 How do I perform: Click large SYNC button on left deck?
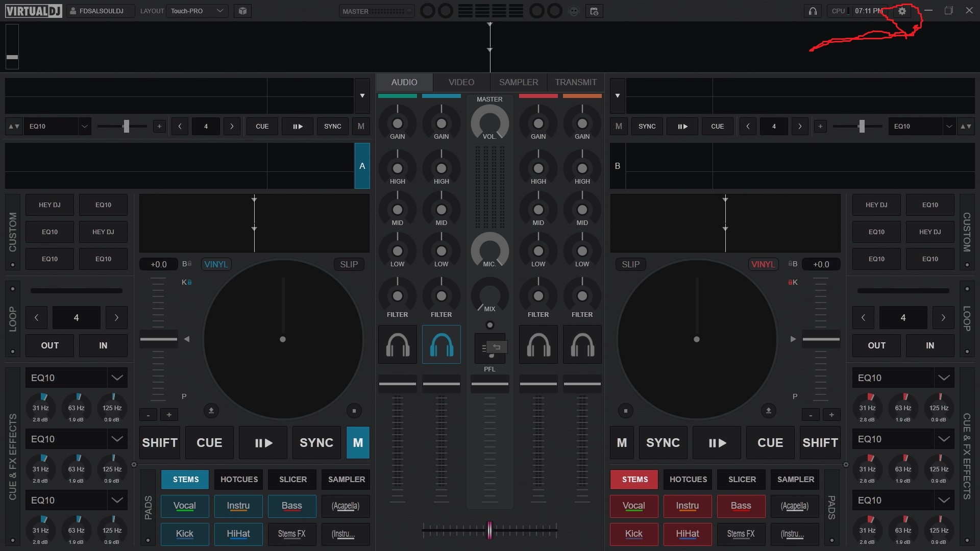click(316, 442)
